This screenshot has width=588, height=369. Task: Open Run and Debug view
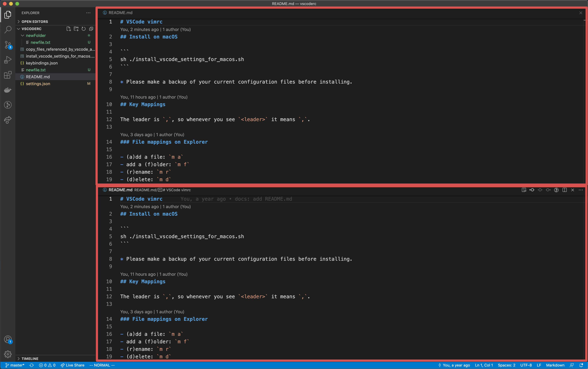8,60
